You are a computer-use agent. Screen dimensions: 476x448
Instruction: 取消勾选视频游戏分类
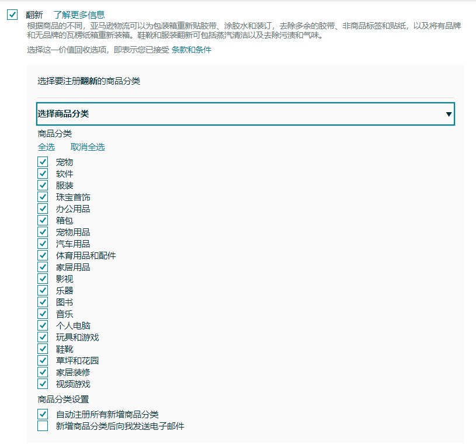(43, 384)
